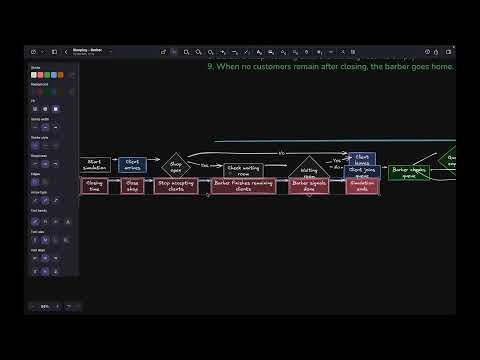Set sloppiness to artist (middle option)
The width and height of the screenshot is (480, 360).
(45, 164)
